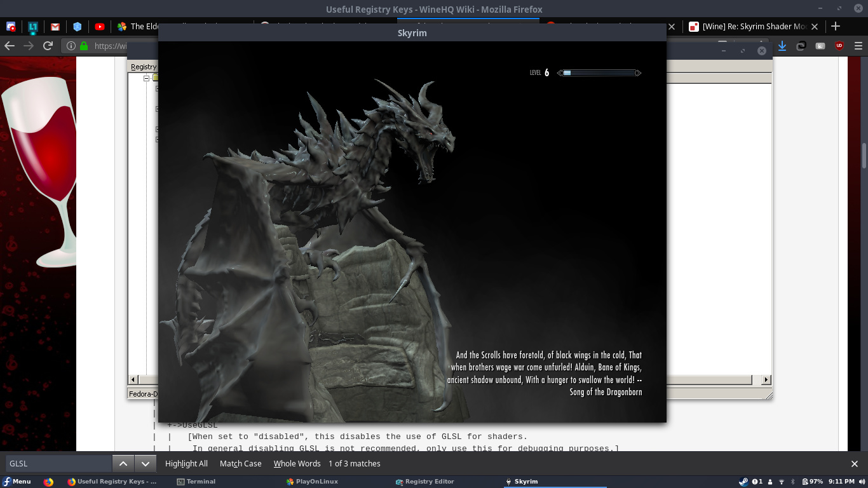Click the user account tray icon
This screenshot has width=868, height=488.
point(770,482)
